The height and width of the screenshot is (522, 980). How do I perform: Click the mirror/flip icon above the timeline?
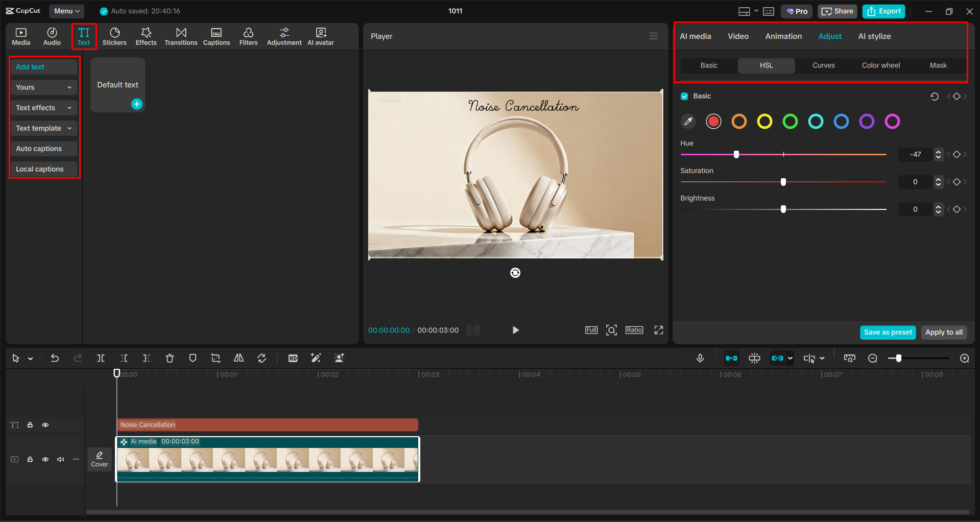[238, 358]
